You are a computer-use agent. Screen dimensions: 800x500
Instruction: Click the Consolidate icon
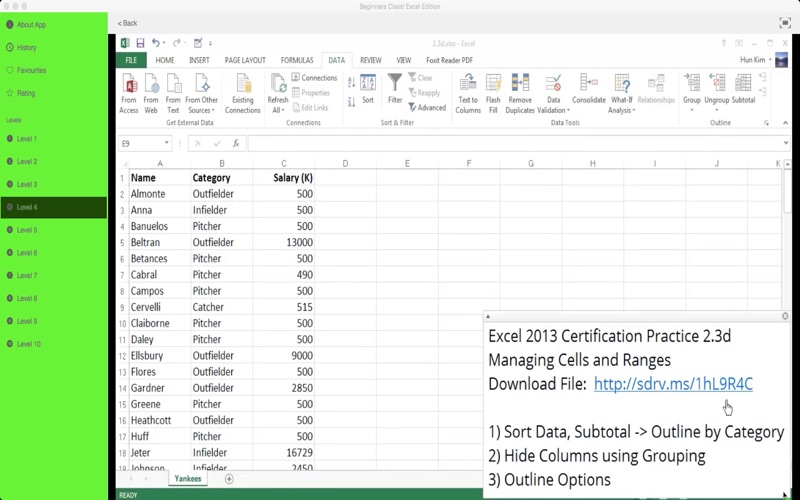tap(589, 89)
